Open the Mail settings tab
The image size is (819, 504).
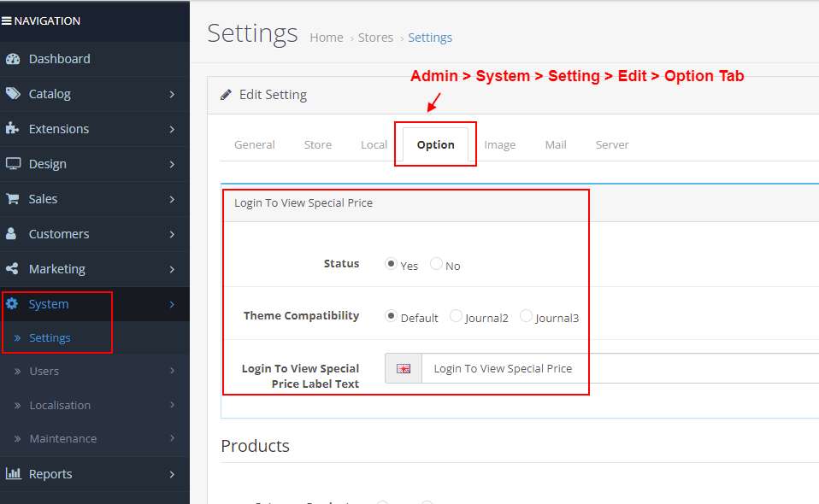555,144
